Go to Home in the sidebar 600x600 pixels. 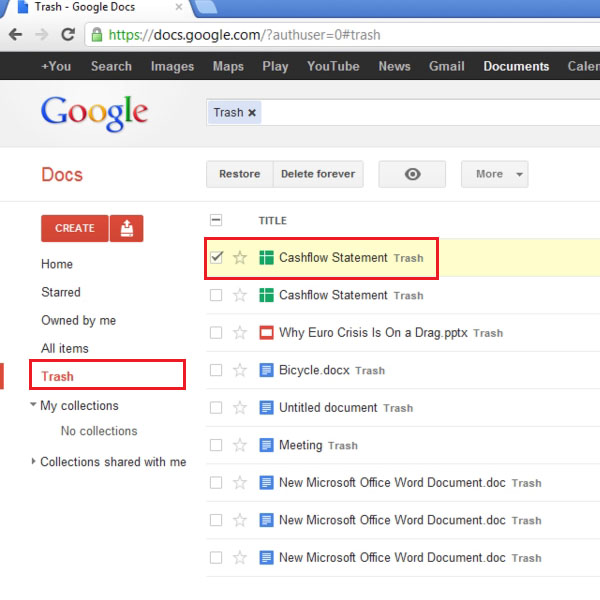coord(57,264)
